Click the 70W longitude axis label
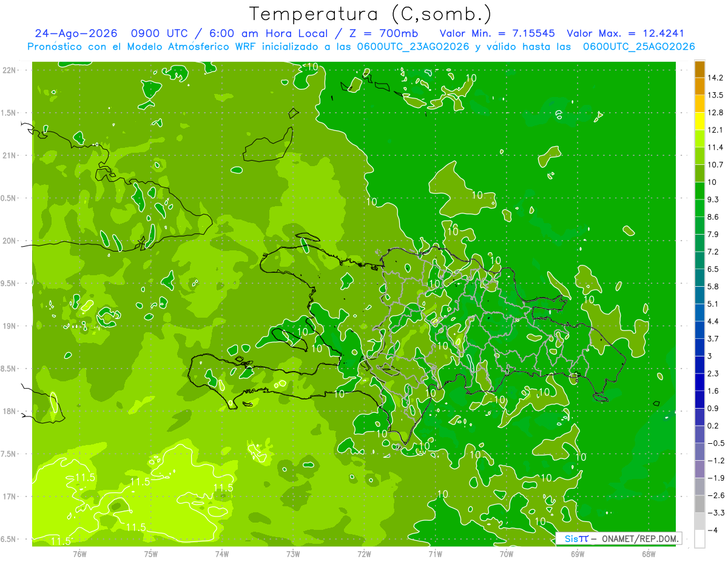This screenshot has height=562, width=728. click(507, 554)
